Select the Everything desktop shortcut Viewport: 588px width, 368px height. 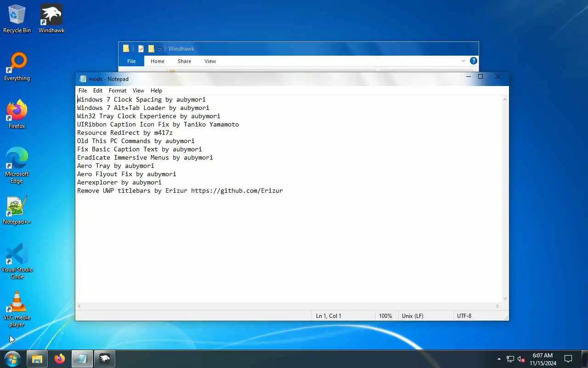click(x=17, y=67)
